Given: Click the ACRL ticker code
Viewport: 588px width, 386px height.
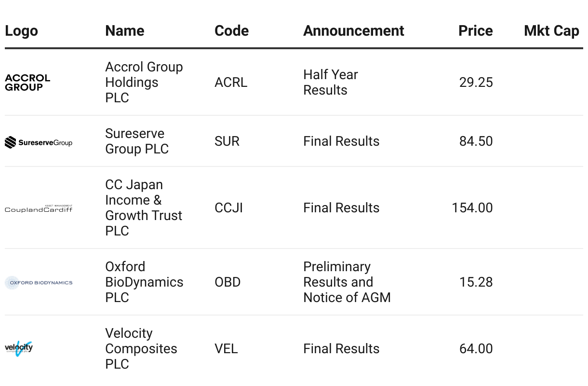Looking at the screenshot, I should [231, 83].
